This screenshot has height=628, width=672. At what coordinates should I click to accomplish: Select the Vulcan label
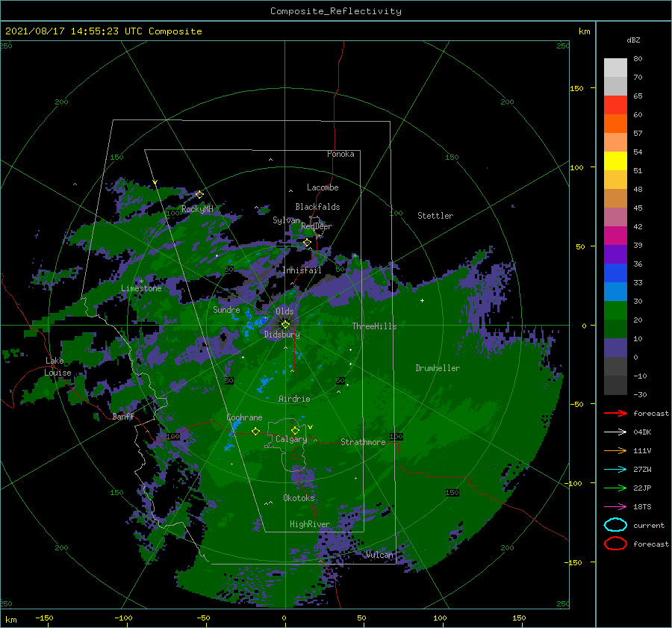coord(379,555)
